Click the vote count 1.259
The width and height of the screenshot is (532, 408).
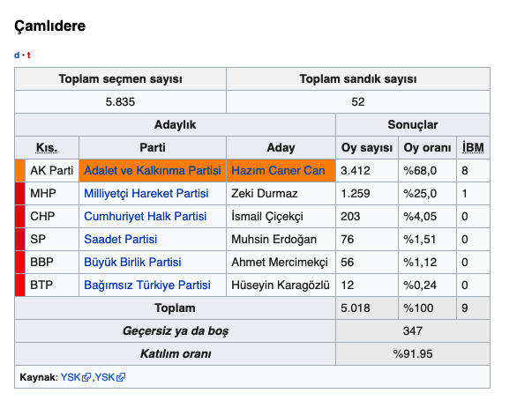click(356, 193)
